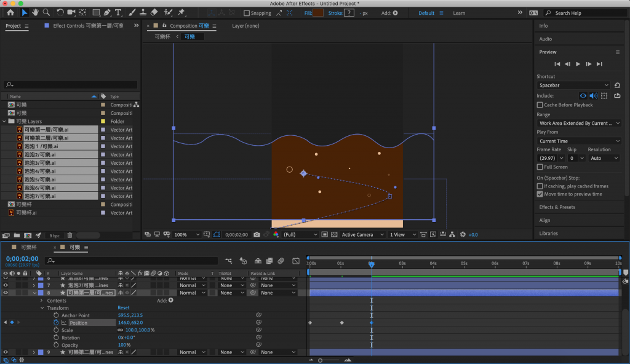The height and width of the screenshot is (364, 630).
Task: Enable the Snapping checkbox
Action: 247,13
